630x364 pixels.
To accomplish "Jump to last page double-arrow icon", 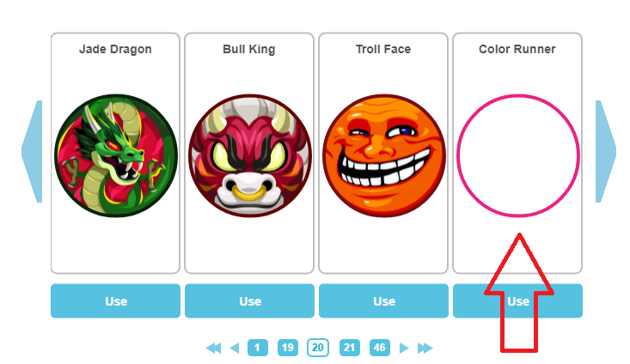I will click(x=425, y=348).
